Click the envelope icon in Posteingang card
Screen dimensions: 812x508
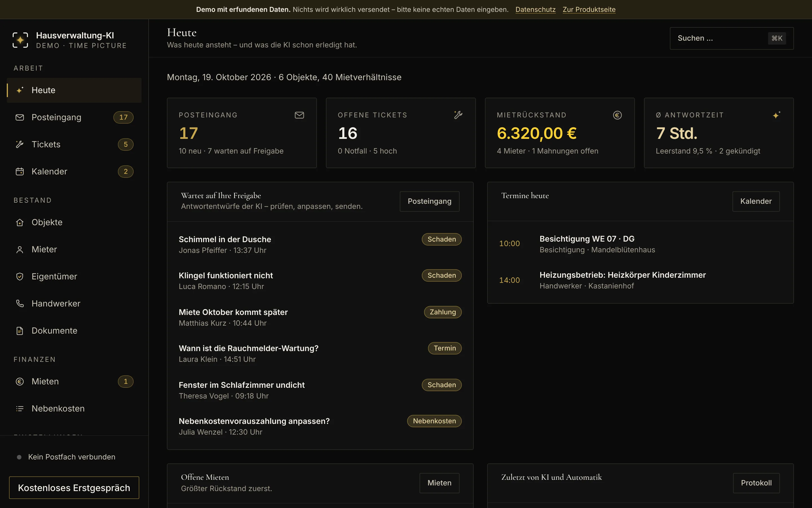pyautogui.click(x=299, y=115)
